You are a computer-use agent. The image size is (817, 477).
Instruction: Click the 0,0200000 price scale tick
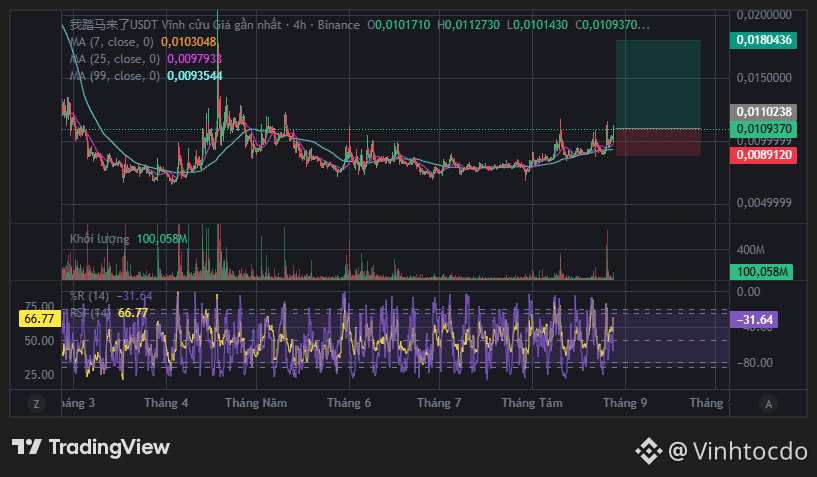764,15
